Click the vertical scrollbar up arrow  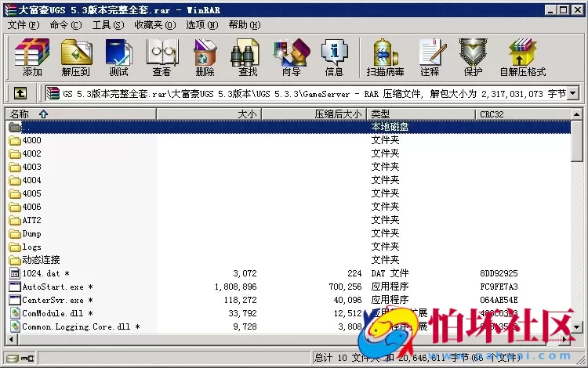click(x=577, y=114)
